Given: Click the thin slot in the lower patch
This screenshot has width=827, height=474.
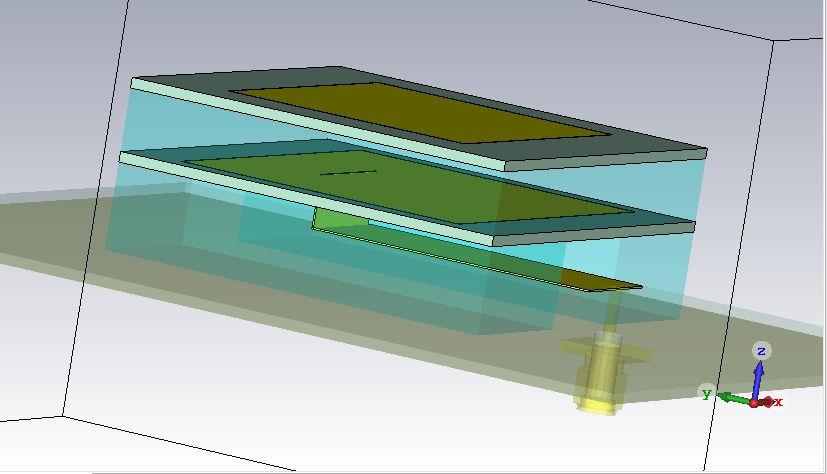Looking at the screenshot, I should 348,172.
